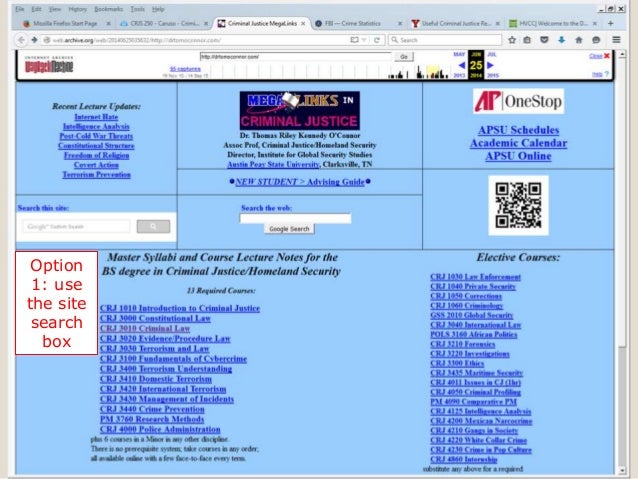Click the Wayback Machine URL input field
The width and height of the screenshot is (638, 479).
(295, 57)
